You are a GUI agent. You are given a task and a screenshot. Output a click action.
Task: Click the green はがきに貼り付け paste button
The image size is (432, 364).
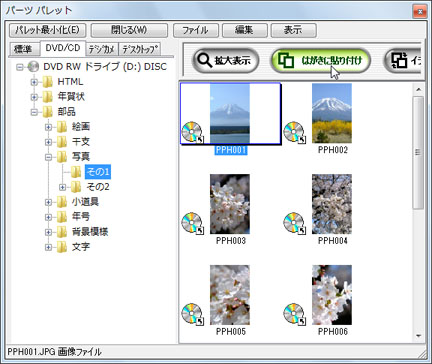pos(321,61)
